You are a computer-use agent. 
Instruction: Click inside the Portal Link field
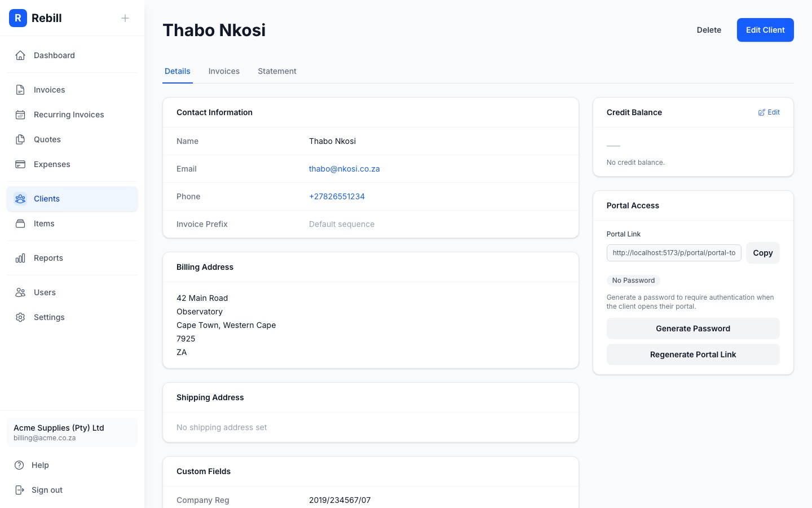(x=674, y=253)
